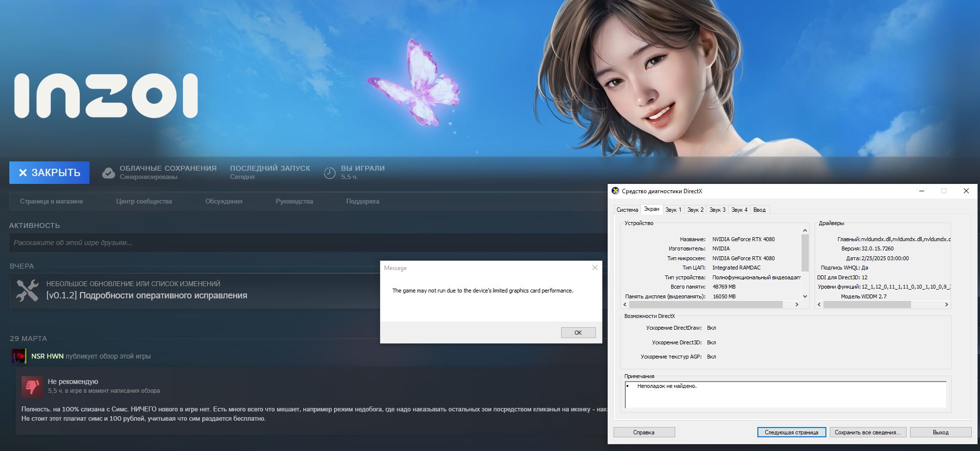Switch to the Система tab in DirectX
Image resolution: width=980 pixels, height=451 pixels.
627,210
